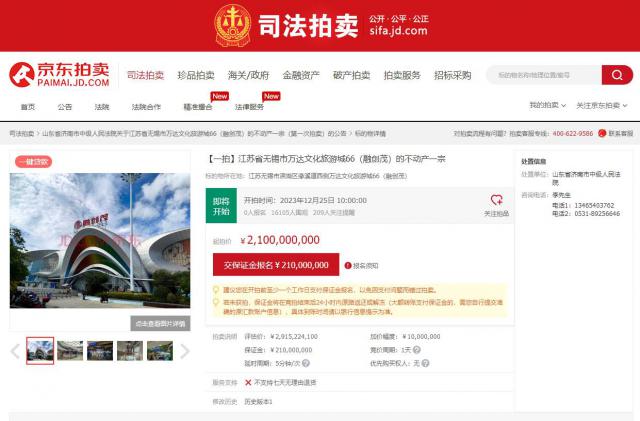Click the 即将开始 green status badge
Image resolution: width=640 pixels, height=421 pixels.
tap(221, 206)
